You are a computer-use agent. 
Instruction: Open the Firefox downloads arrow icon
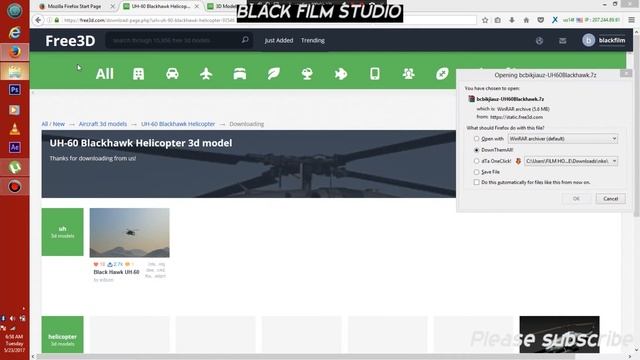[511, 20]
